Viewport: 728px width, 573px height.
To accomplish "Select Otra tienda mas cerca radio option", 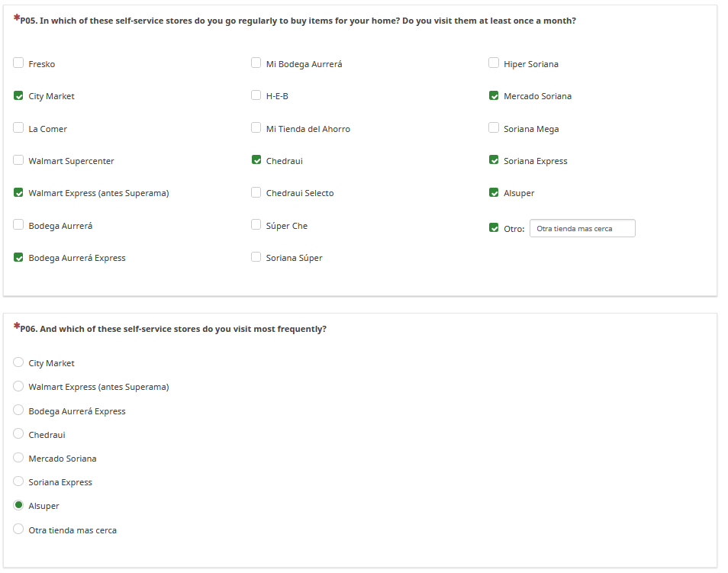I will point(18,529).
